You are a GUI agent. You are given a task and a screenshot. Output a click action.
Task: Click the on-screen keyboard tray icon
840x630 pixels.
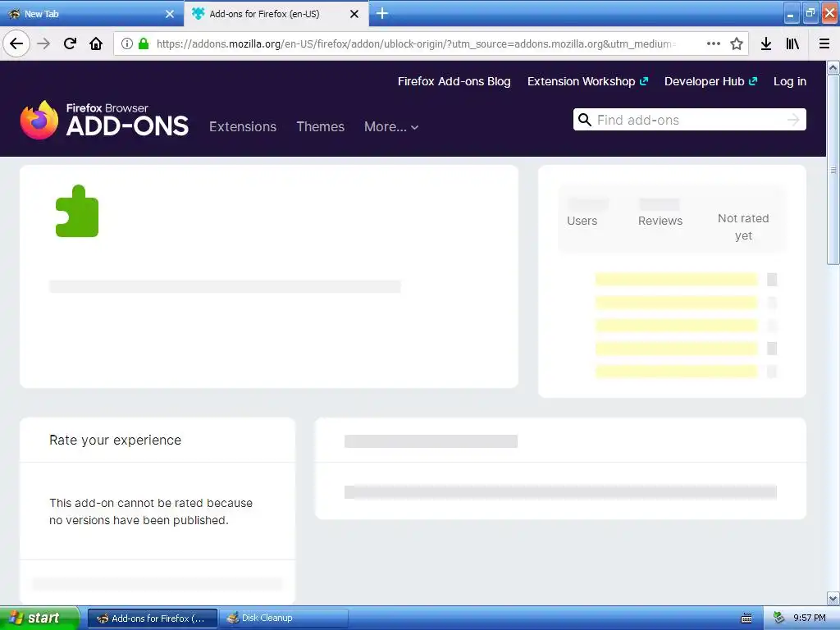click(x=746, y=619)
